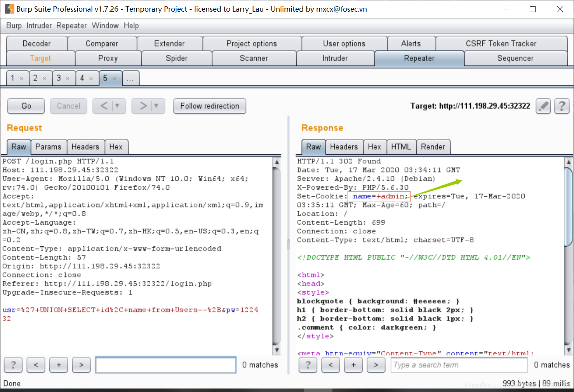Close Repeater tab 4

click(x=91, y=78)
